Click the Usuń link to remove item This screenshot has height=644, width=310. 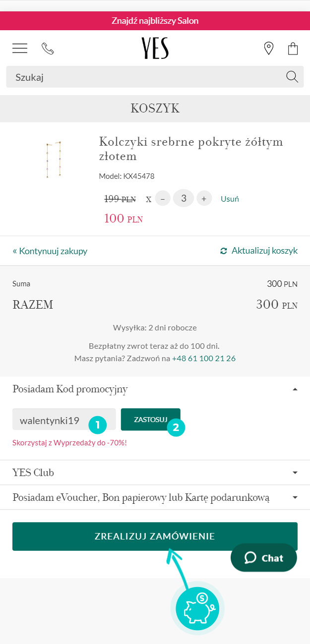(x=230, y=199)
